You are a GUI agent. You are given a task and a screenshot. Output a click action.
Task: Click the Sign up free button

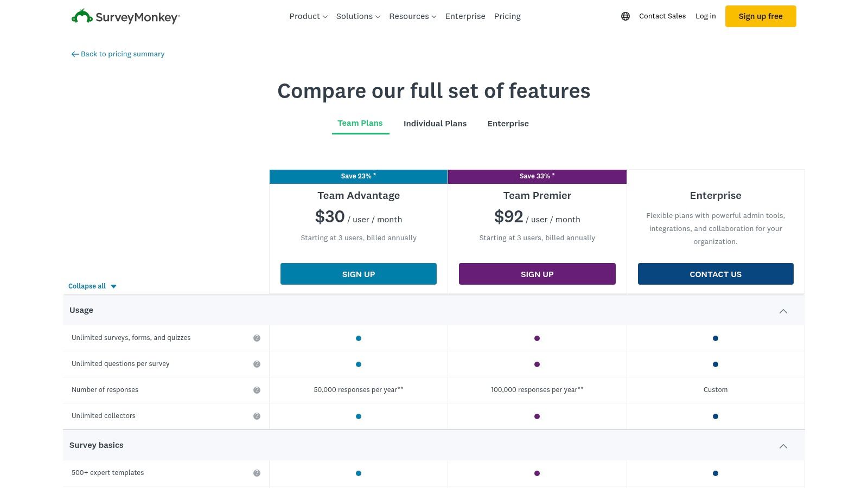click(x=761, y=16)
